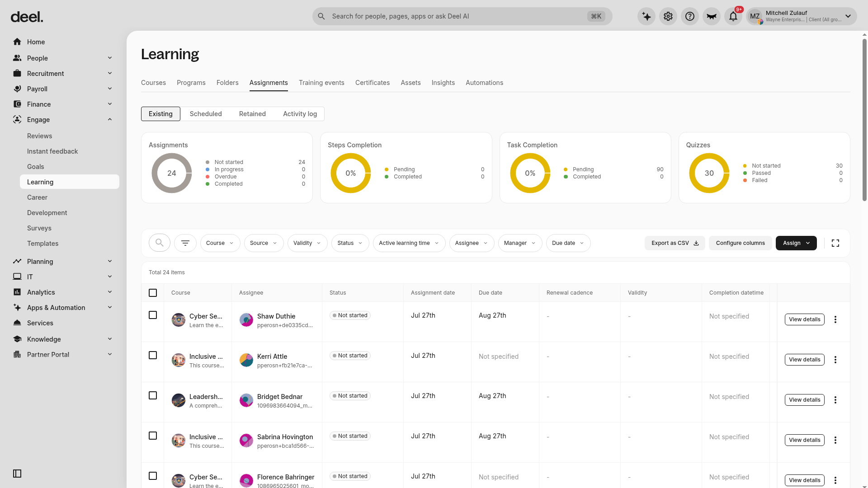
Task: Click the Payroll icon in sidebar
Action: tap(17, 89)
